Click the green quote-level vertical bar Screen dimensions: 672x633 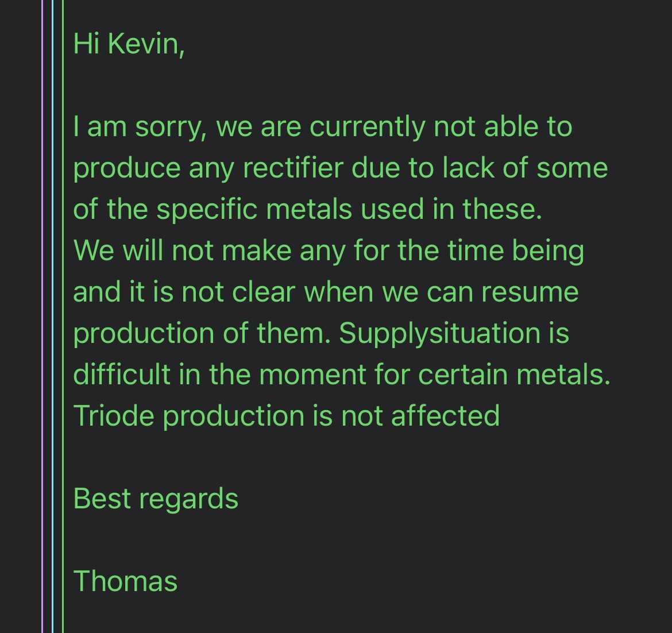point(63,317)
